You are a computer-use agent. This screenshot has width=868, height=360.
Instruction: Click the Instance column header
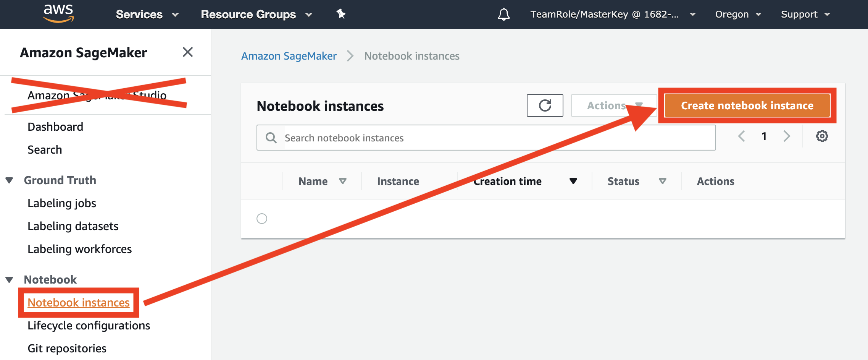click(398, 181)
